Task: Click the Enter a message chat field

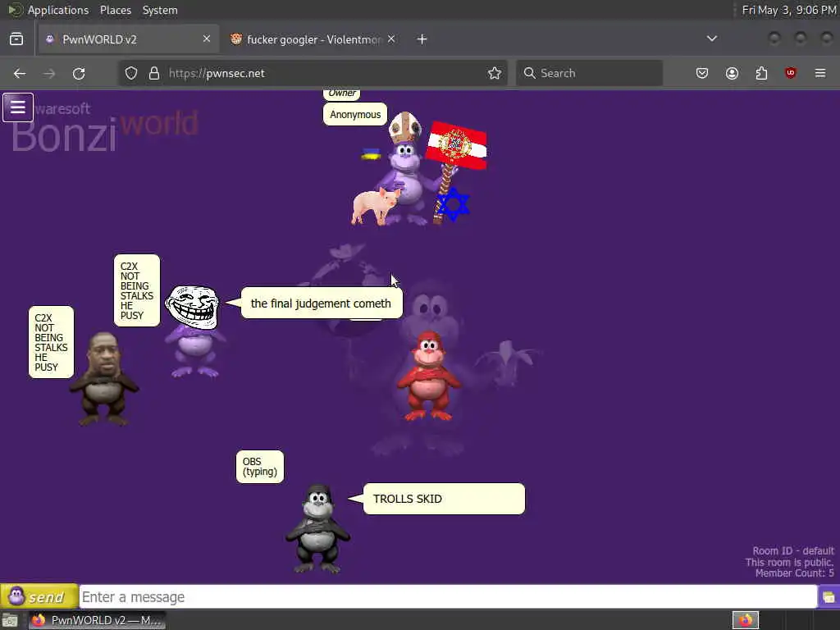Action: (448, 596)
